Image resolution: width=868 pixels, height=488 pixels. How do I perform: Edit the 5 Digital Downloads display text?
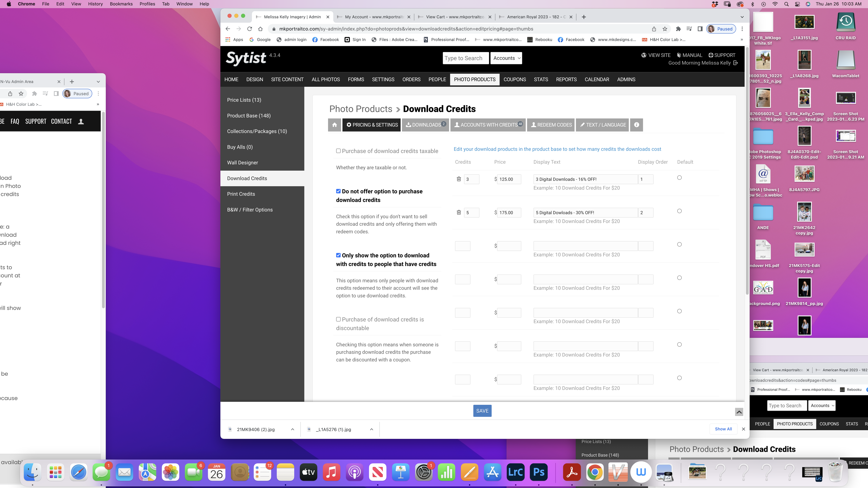pos(585,212)
